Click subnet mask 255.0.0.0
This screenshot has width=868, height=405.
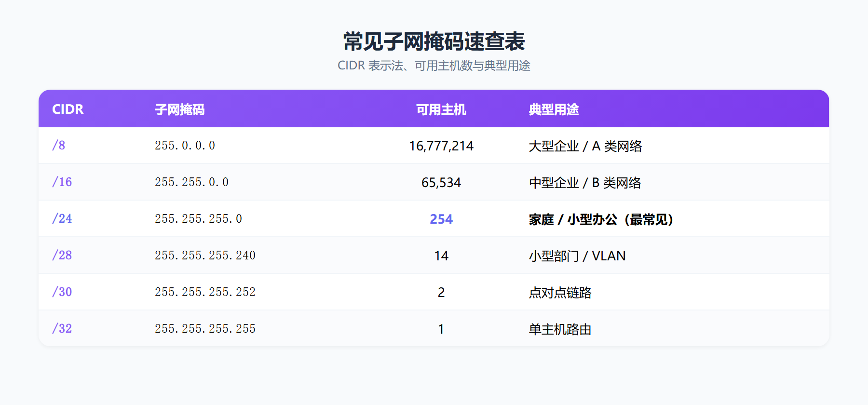(185, 145)
